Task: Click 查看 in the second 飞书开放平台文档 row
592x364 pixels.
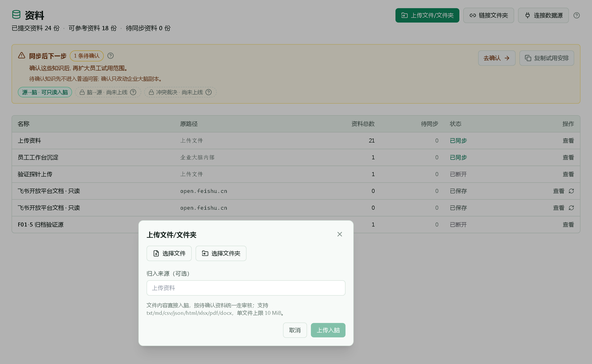Action: tap(559, 208)
